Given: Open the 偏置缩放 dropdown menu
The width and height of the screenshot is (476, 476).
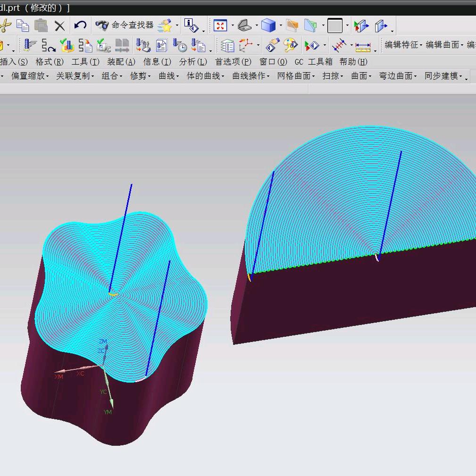Looking at the screenshot, I should [30, 76].
